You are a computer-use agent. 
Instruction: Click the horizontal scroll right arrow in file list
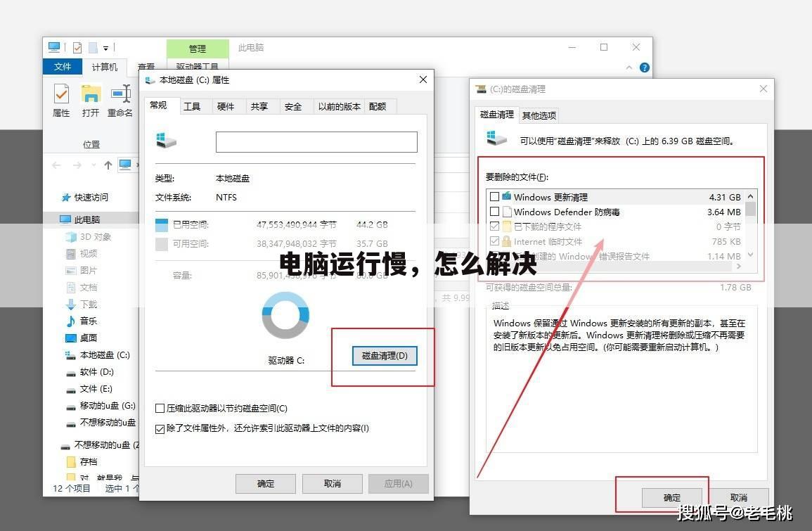[739, 267]
